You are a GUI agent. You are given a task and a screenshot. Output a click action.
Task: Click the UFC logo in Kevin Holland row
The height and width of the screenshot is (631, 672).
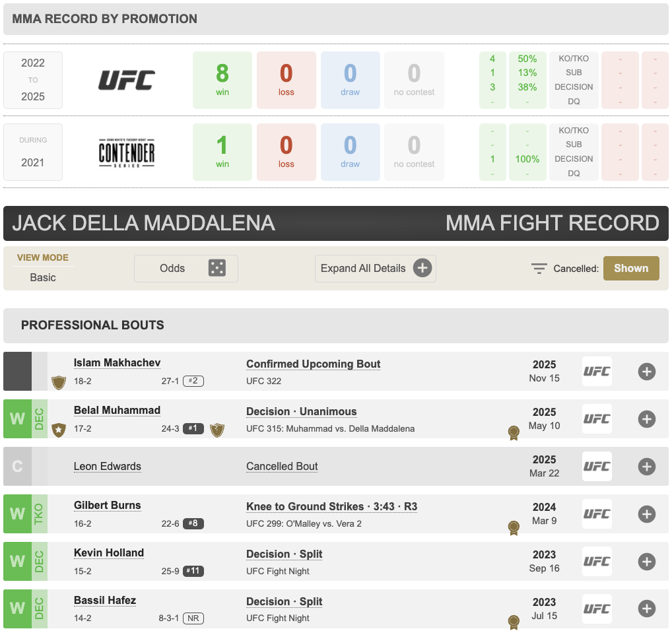point(596,561)
